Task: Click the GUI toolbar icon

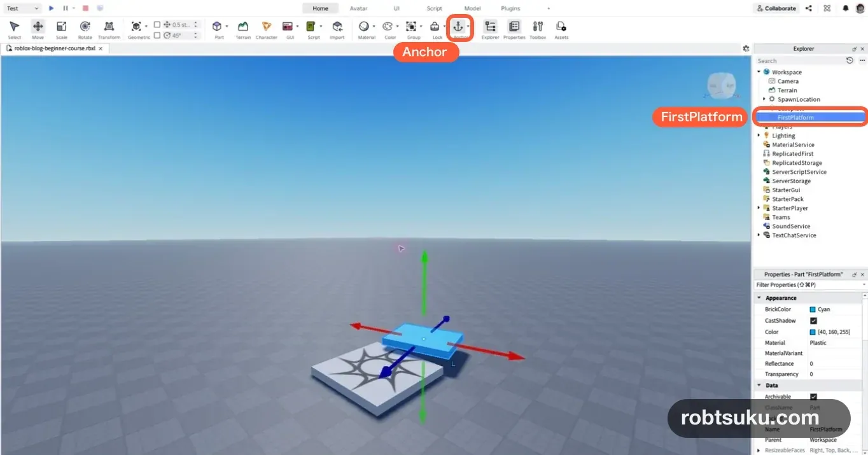Action: (x=288, y=26)
